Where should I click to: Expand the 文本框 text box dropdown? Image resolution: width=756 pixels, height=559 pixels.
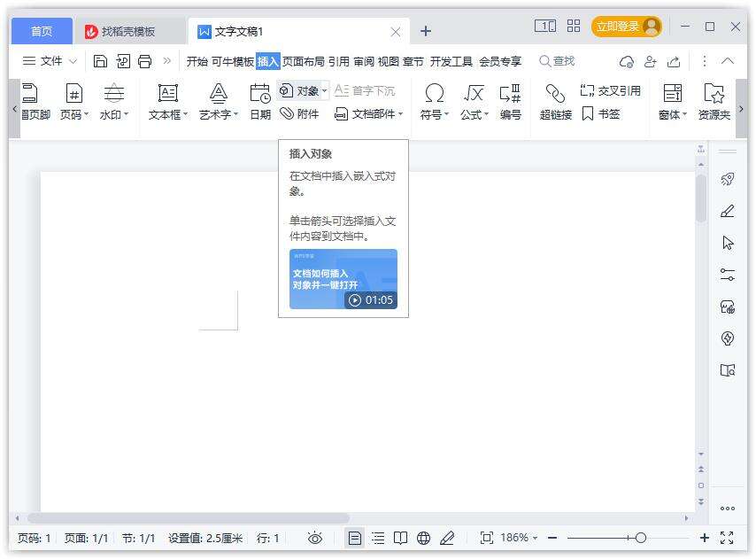click(185, 114)
